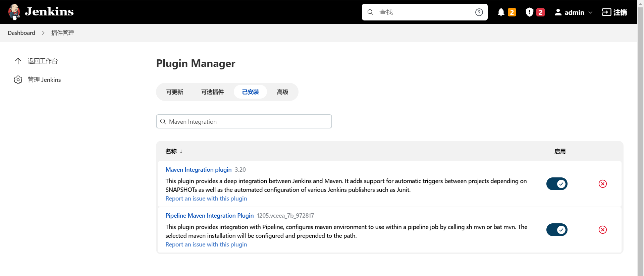The height and width of the screenshot is (276, 644).
Task: Open security warnings shield icon
Action: coord(529,12)
